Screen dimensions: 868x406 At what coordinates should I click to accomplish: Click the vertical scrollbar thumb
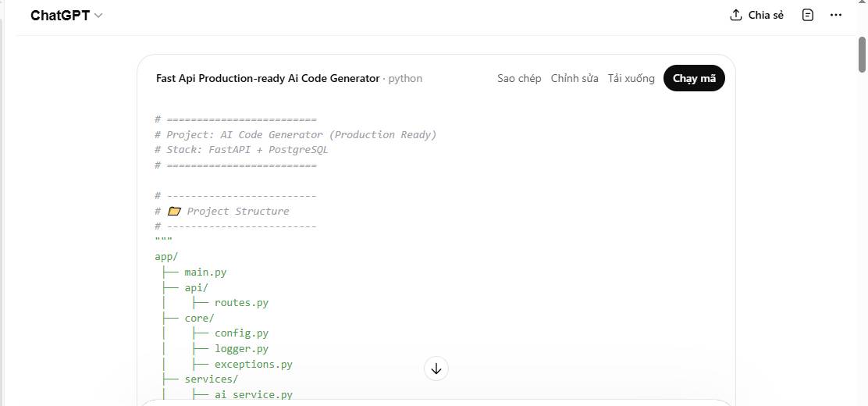862,53
